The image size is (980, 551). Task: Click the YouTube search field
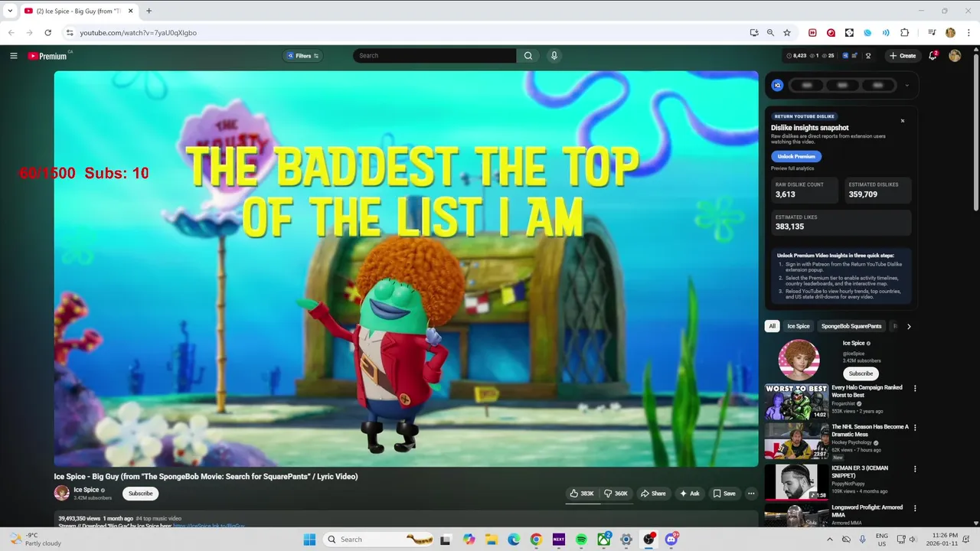pyautogui.click(x=434, y=56)
